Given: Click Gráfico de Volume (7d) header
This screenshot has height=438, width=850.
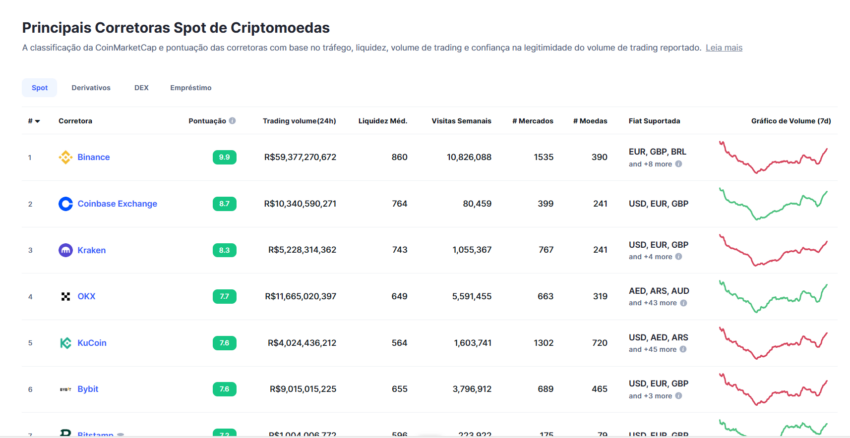Looking at the screenshot, I should tap(791, 121).
